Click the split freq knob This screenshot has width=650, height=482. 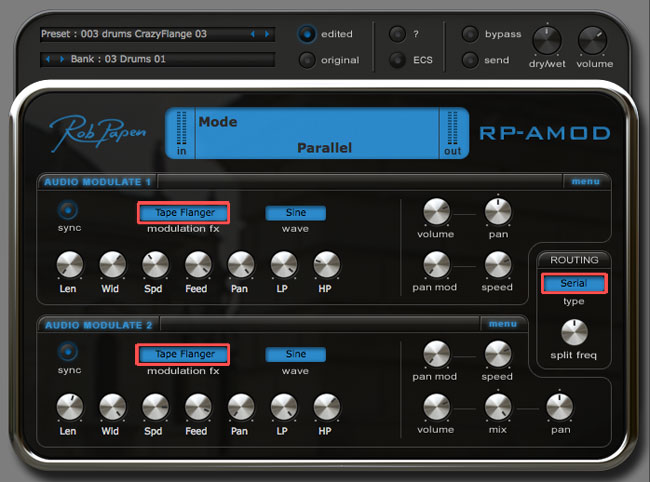pyautogui.click(x=574, y=332)
